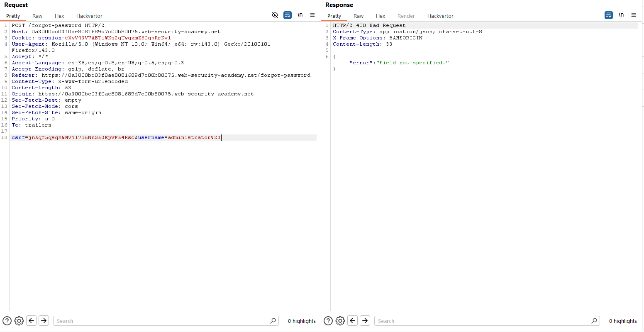
Task: Go to next match in Response search
Action: click(365, 321)
